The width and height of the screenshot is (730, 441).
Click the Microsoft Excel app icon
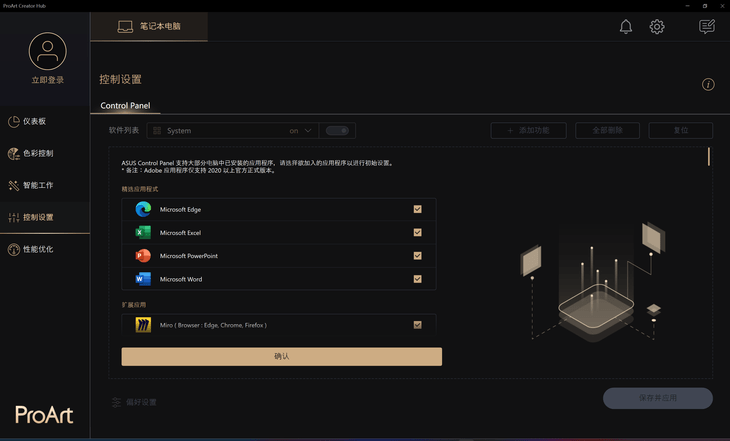(143, 232)
